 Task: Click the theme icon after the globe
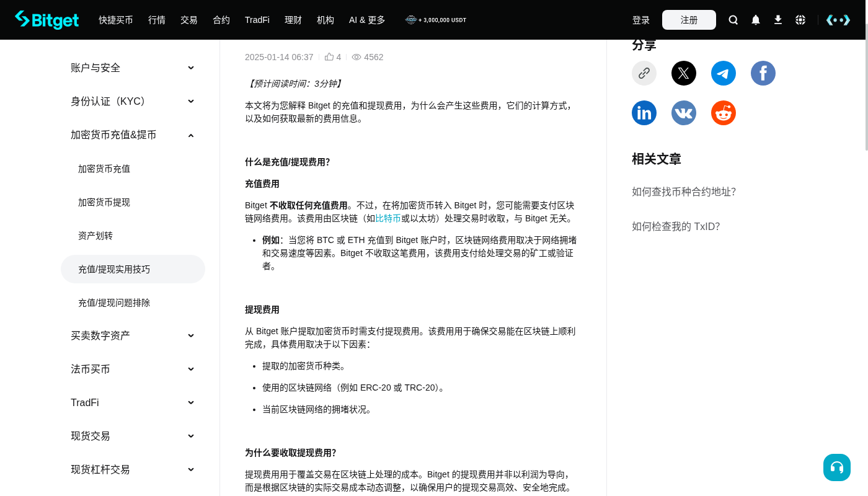click(x=838, y=20)
